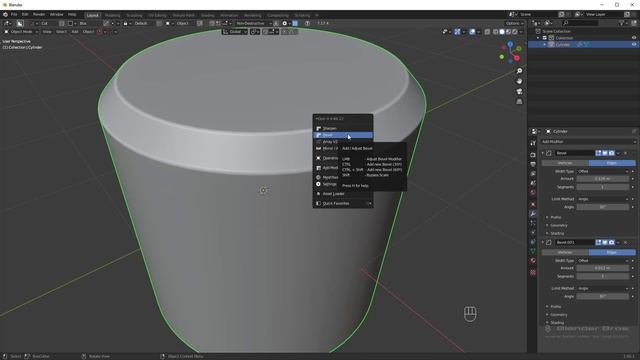Choose Bevel in the HOps menu
This screenshot has width=640, height=360.
pos(342,135)
